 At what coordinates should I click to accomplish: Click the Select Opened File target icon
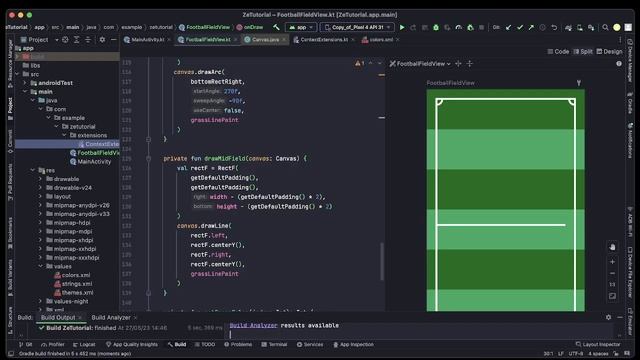coord(65,40)
